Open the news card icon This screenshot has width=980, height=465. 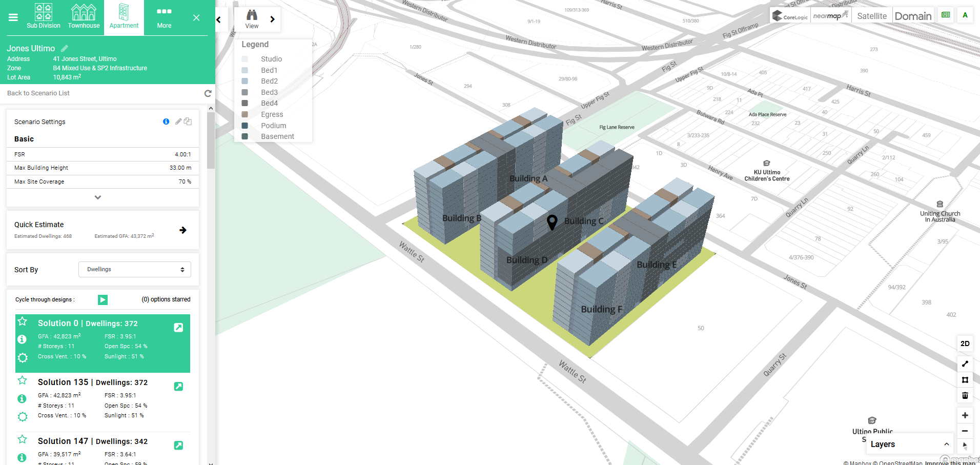coord(946,15)
